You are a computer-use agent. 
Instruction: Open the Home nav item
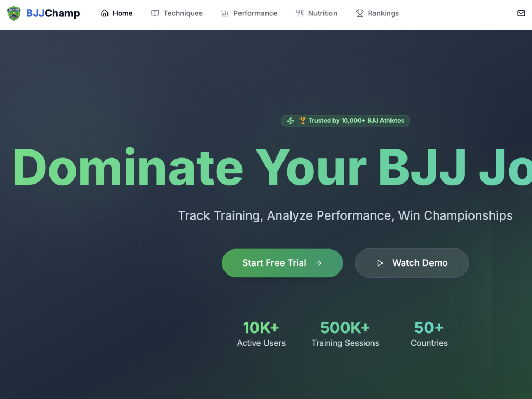pyautogui.click(x=117, y=13)
